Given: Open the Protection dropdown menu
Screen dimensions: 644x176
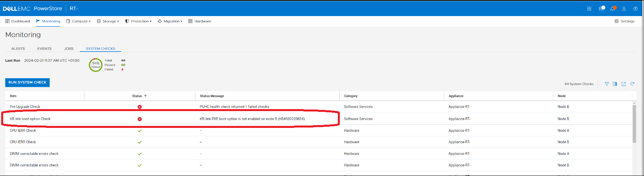Looking at the screenshot, I should [138, 21].
